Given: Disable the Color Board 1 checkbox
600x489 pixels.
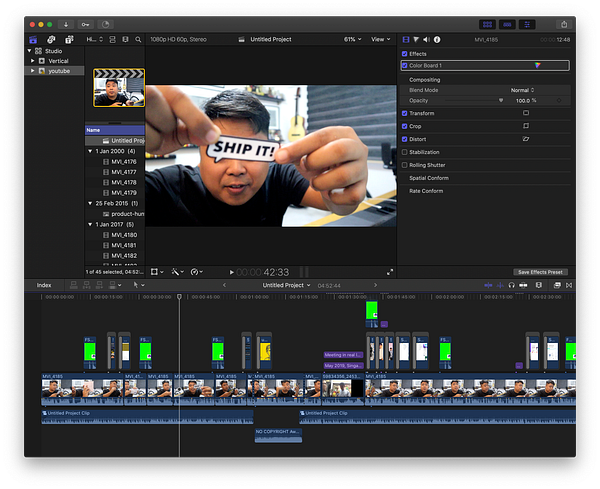Looking at the screenshot, I should pyautogui.click(x=404, y=65).
